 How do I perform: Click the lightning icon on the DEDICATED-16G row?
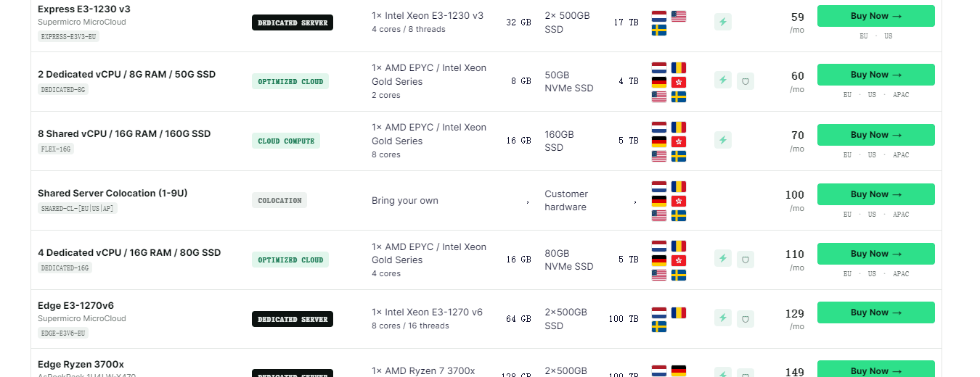point(722,259)
